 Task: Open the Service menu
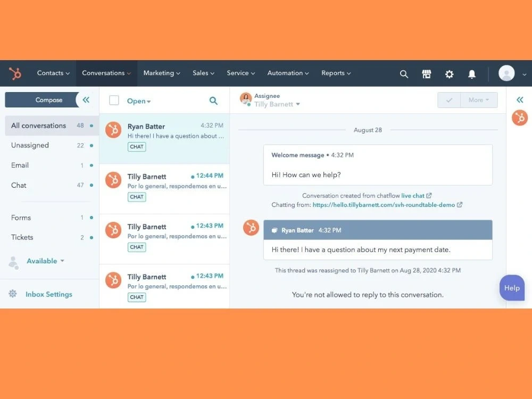point(240,73)
